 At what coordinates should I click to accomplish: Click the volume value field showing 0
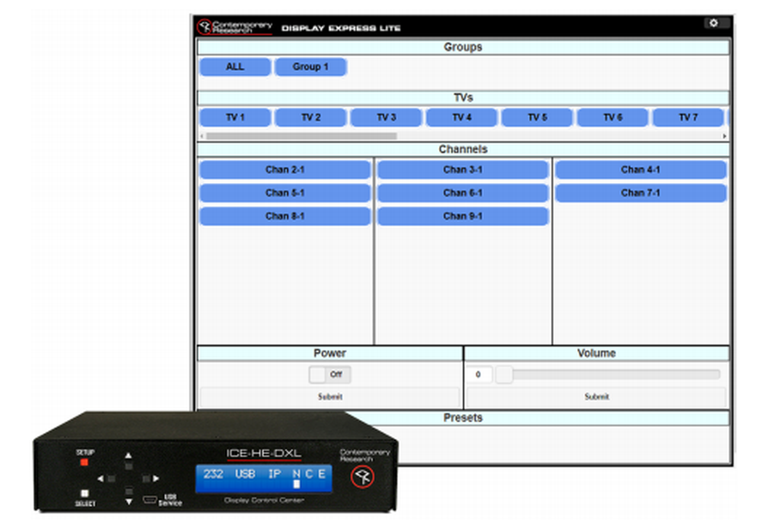point(479,374)
